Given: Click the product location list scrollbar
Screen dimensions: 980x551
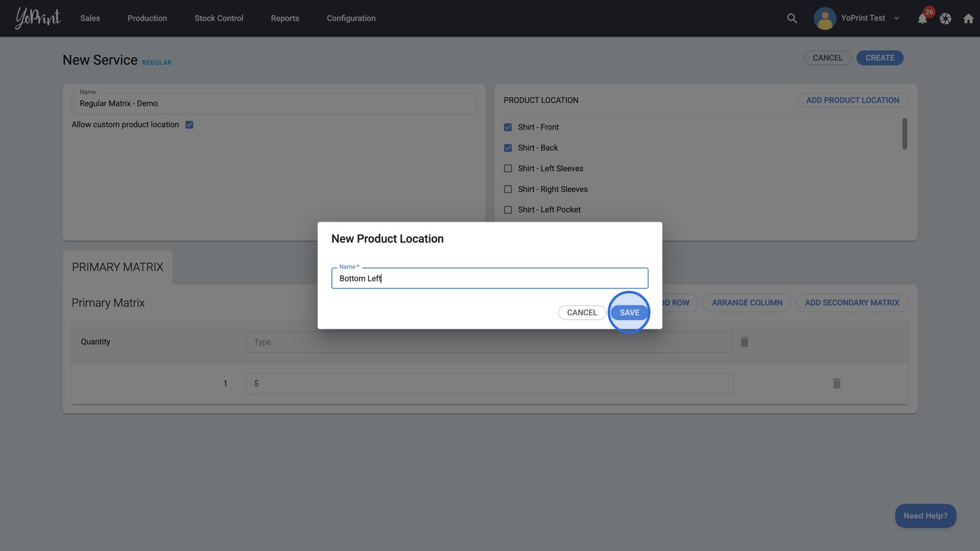Looking at the screenshot, I should coord(905,134).
